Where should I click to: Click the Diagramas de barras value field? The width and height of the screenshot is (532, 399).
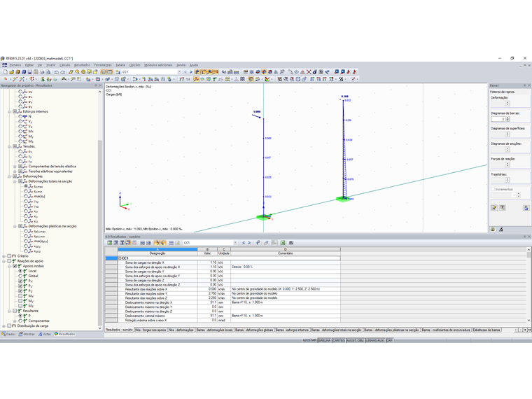pos(498,119)
